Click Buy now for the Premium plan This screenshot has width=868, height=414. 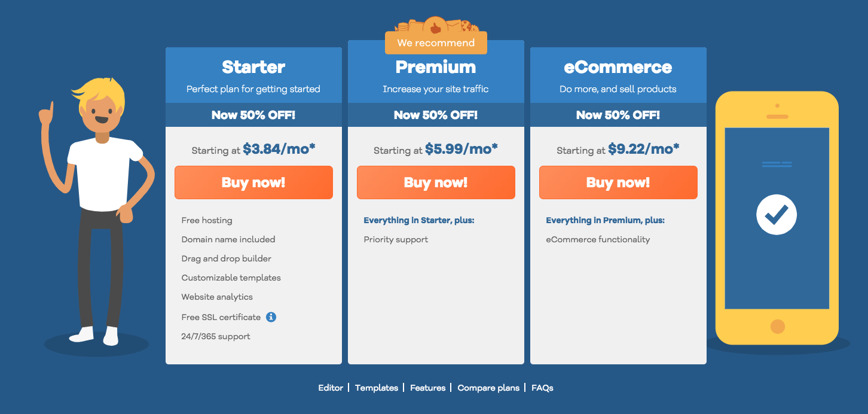click(436, 182)
